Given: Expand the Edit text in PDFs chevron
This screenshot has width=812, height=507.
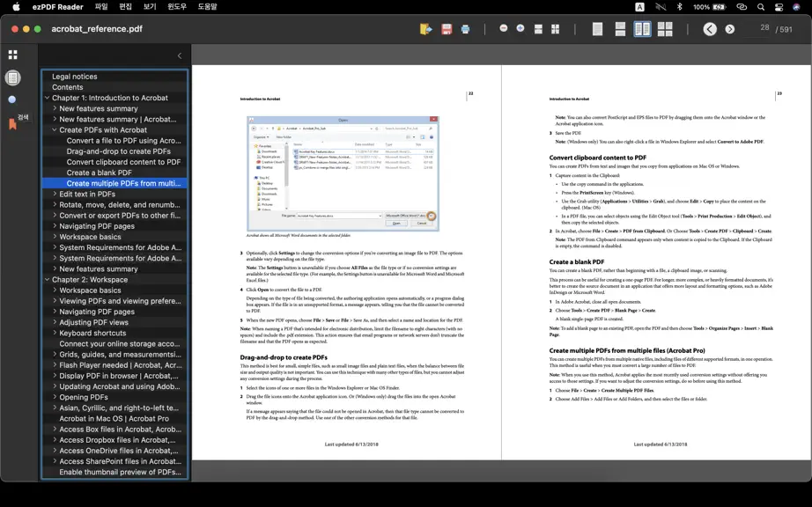Looking at the screenshot, I should 55,194.
